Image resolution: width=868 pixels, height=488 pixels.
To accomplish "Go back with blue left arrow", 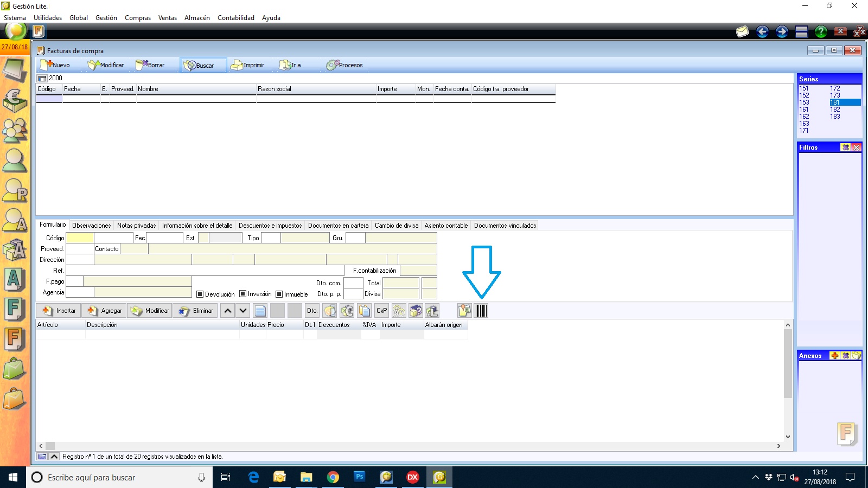I will pyautogui.click(x=762, y=32).
